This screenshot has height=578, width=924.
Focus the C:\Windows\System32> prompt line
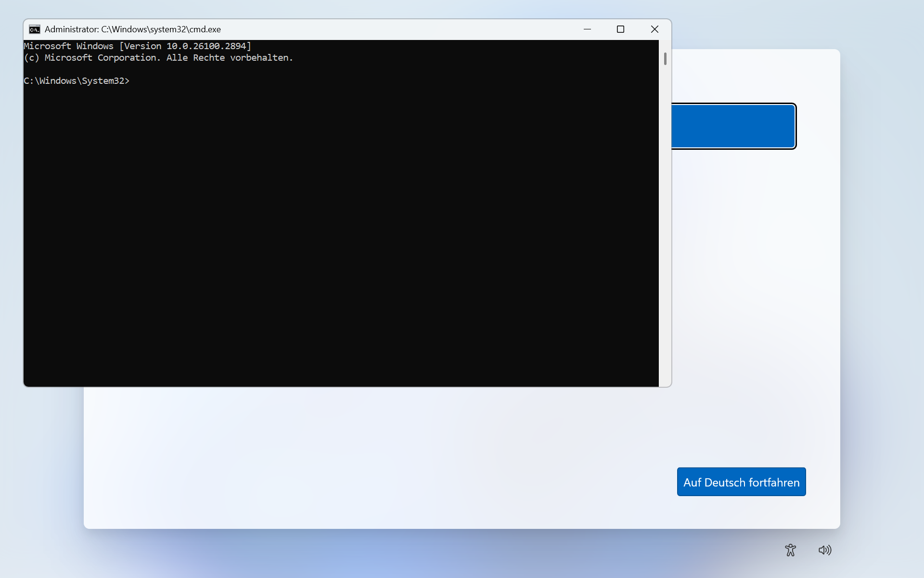click(x=77, y=81)
